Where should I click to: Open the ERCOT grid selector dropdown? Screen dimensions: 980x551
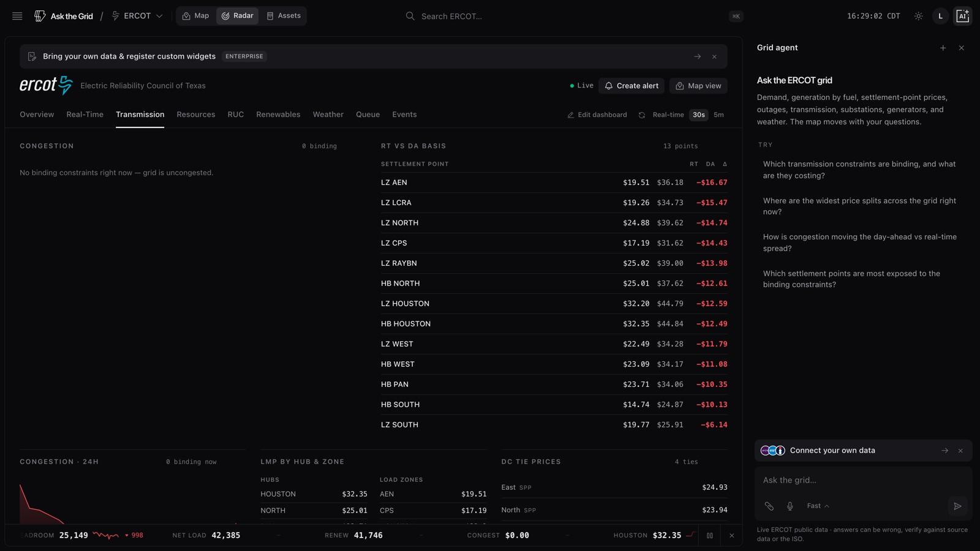pyautogui.click(x=137, y=16)
